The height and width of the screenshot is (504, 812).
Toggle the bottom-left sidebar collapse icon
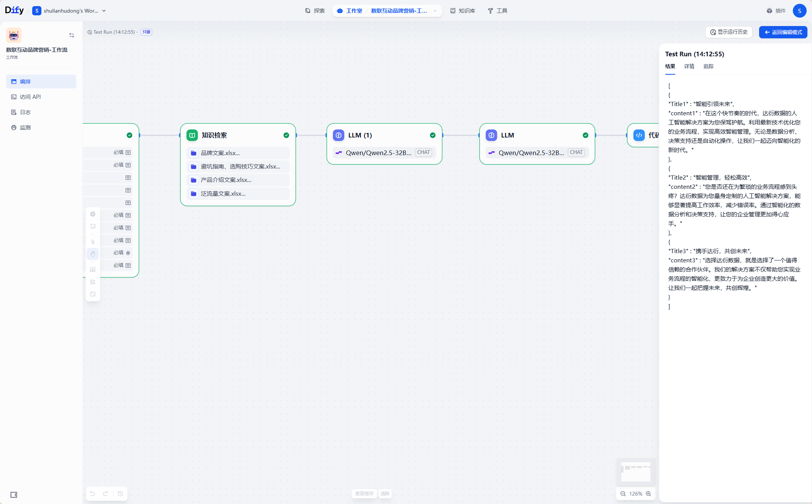(14, 494)
